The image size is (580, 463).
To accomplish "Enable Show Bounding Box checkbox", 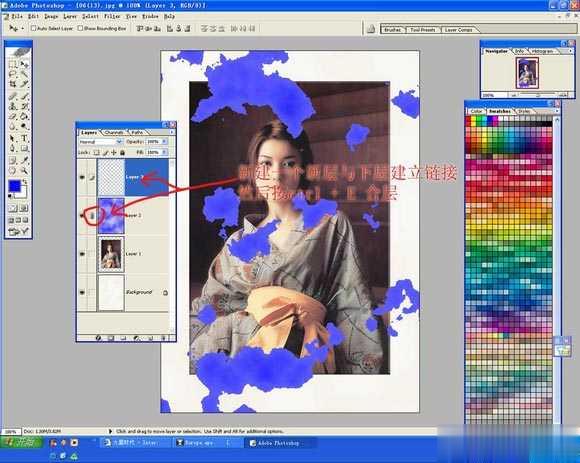I will [80, 28].
